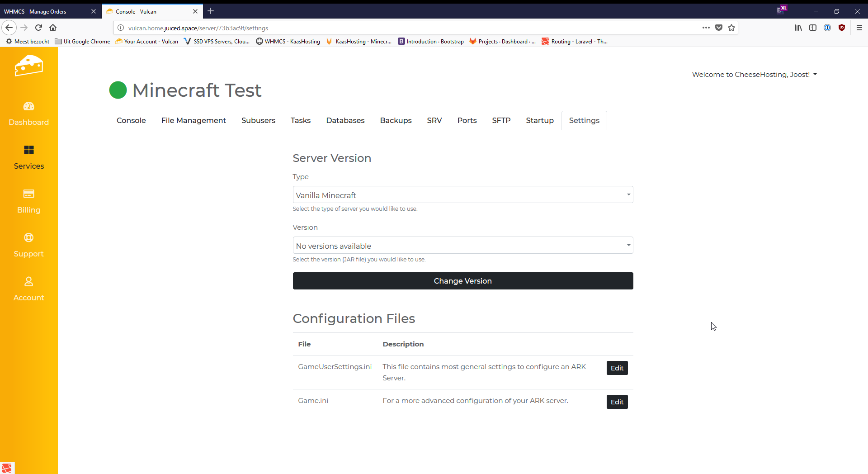Viewport: 868px width, 474px height.
Task: Open the Firefox hamburger menu
Action: [x=859, y=28]
